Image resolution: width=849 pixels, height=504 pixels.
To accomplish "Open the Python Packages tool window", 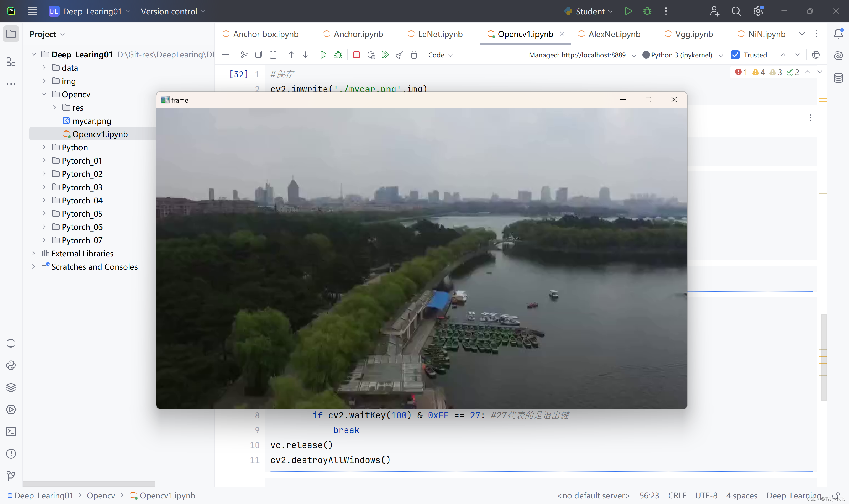I will click(x=11, y=387).
